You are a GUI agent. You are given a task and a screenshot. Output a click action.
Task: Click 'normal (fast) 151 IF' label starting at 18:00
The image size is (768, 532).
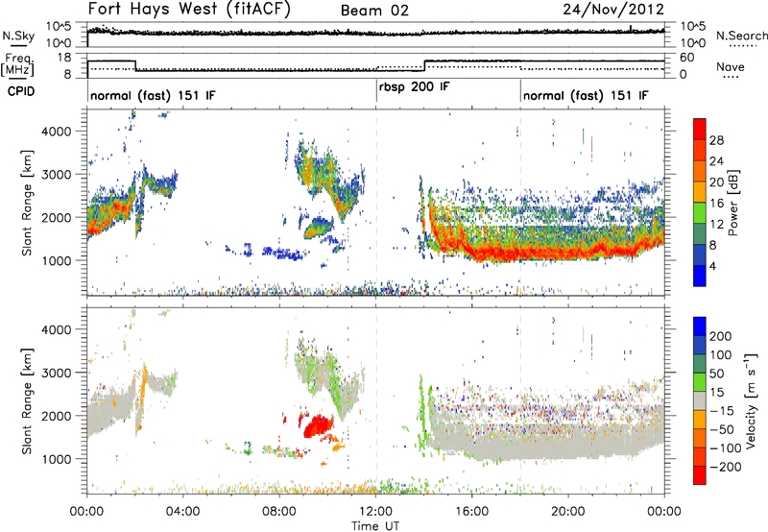(x=586, y=95)
